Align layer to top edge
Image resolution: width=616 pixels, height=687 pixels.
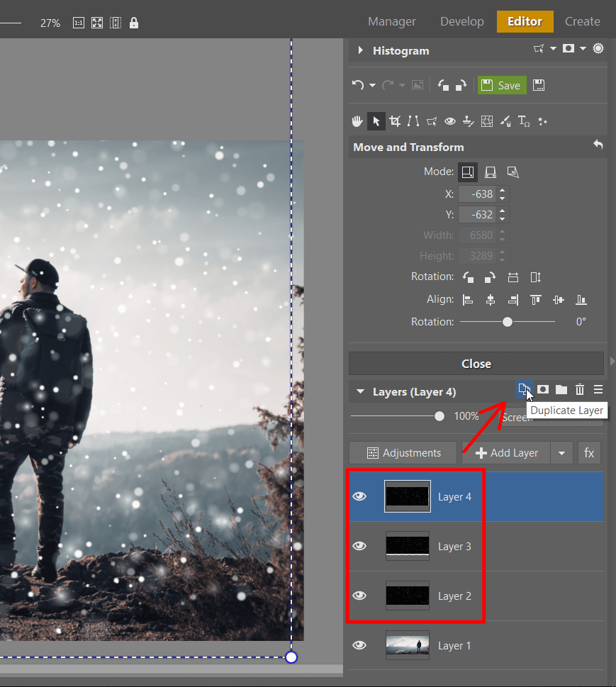coord(535,300)
